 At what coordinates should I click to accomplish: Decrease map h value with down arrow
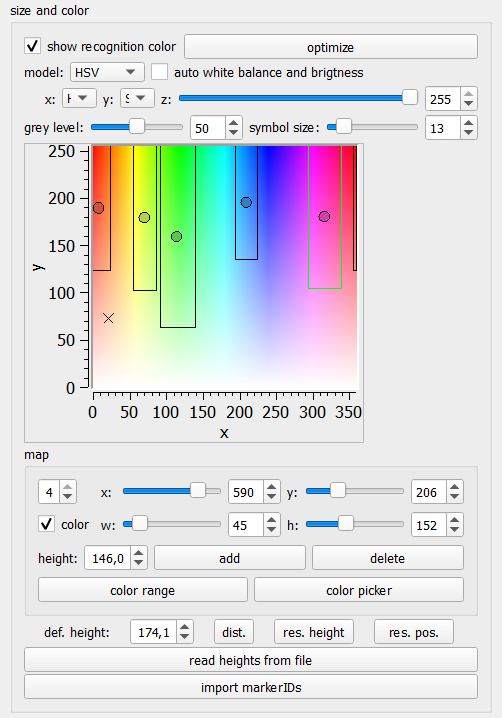pyautogui.click(x=455, y=530)
